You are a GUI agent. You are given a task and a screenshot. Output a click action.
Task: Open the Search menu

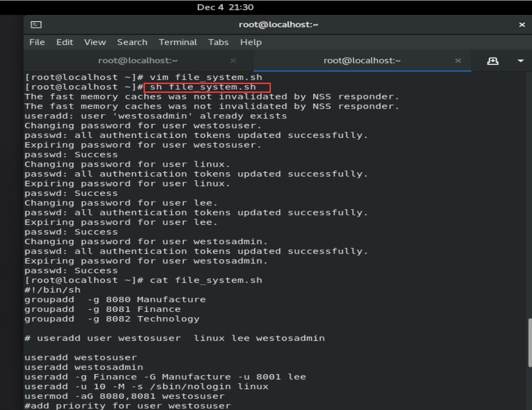pos(132,42)
